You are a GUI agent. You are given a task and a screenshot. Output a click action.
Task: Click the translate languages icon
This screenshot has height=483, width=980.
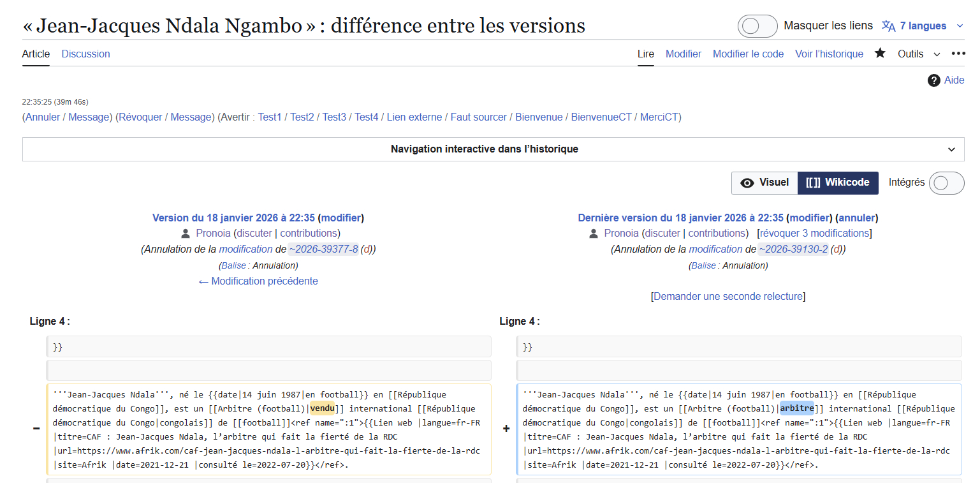(x=888, y=26)
